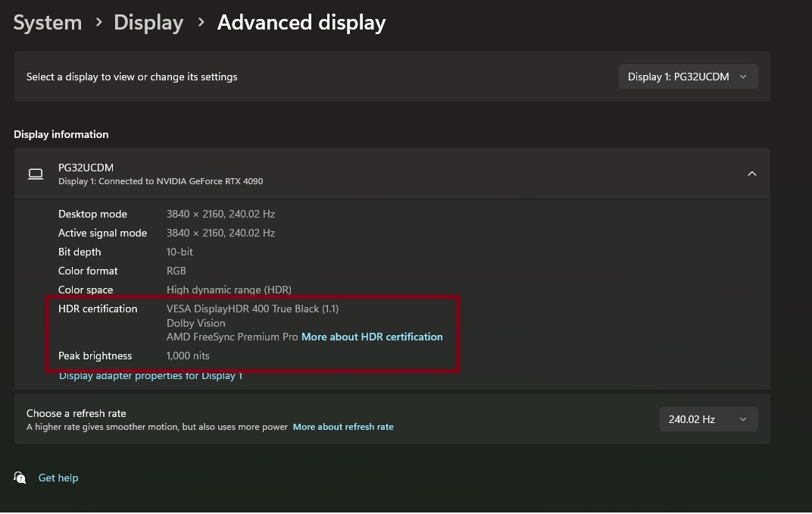
Task: Select the Active signal mode value
Action: coord(220,233)
